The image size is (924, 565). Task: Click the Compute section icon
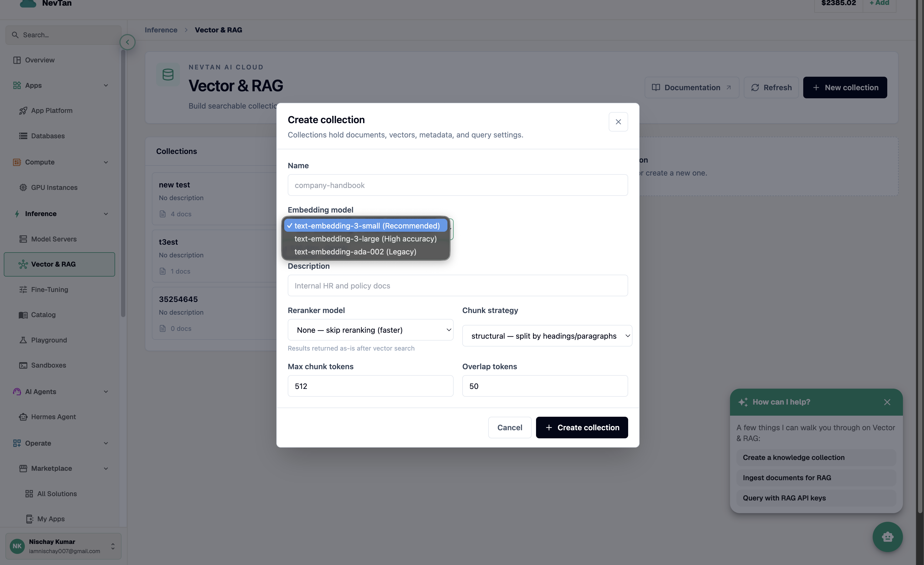coord(17,162)
